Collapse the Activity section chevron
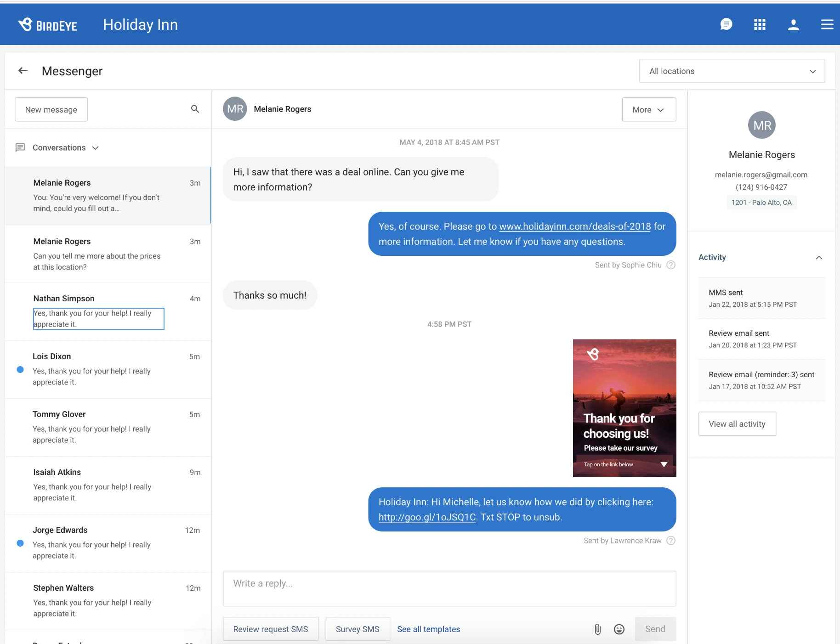 click(x=819, y=258)
